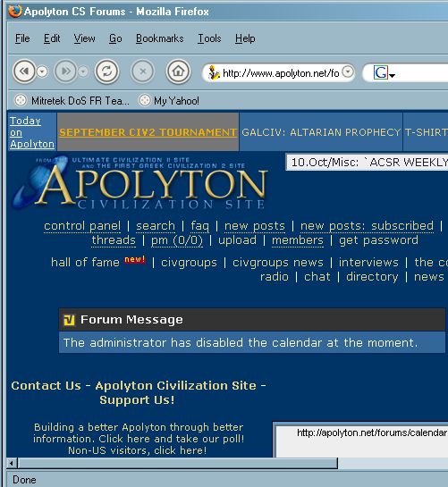Click the horizontal scrollbar left arrow

click(12, 464)
